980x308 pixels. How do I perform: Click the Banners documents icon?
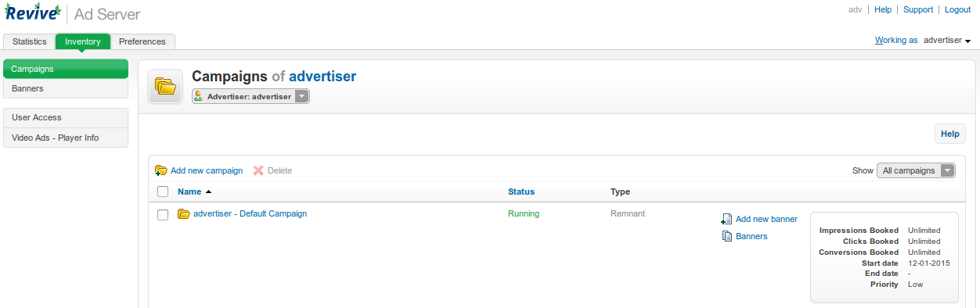(x=726, y=236)
